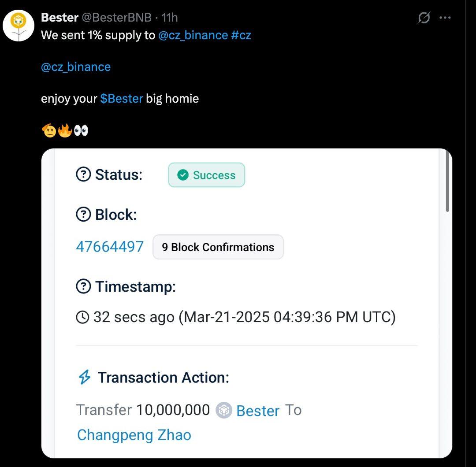The height and width of the screenshot is (467, 476).
Task: Click the Status help question-mark icon
Action: point(83,174)
